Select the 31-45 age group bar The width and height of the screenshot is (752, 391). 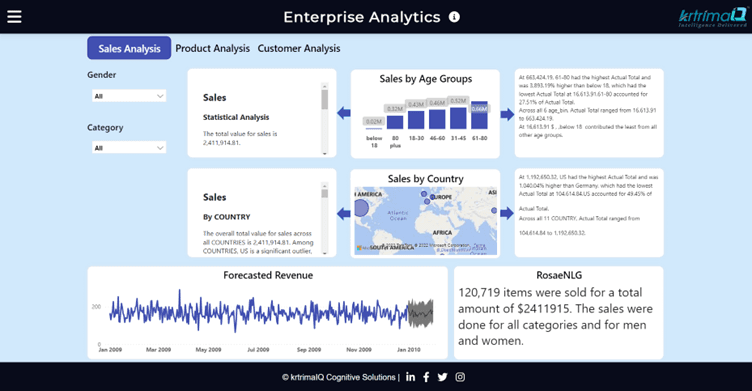pos(458,118)
